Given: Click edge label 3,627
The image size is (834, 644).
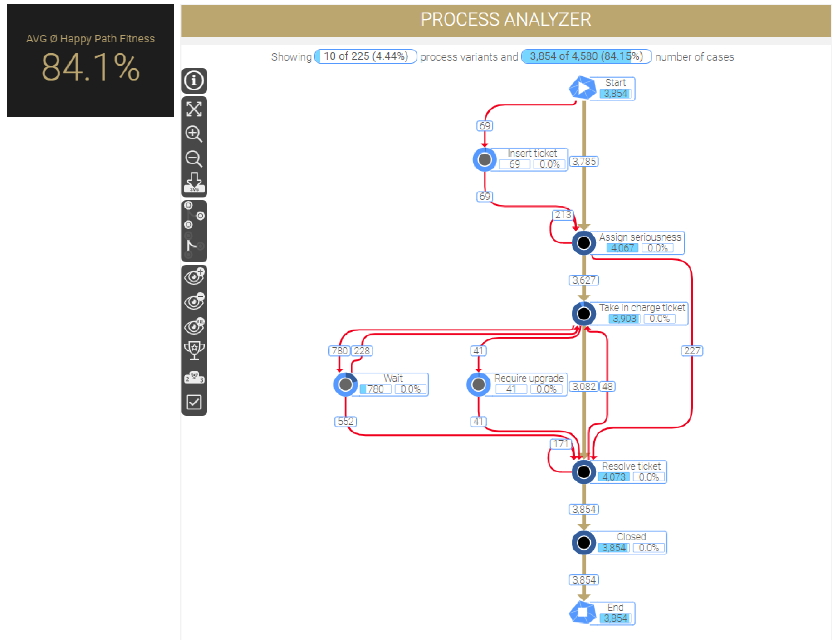Looking at the screenshot, I should click(584, 280).
